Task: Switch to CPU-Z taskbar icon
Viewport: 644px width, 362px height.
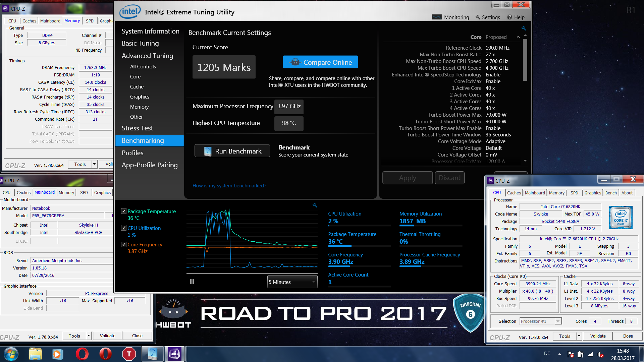Action: click(x=174, y=354)
